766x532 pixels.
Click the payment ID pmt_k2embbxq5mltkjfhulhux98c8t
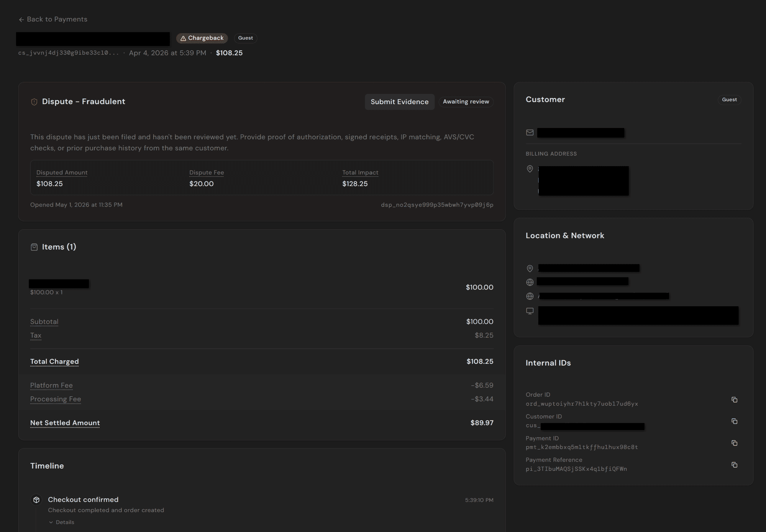point(582,447)
